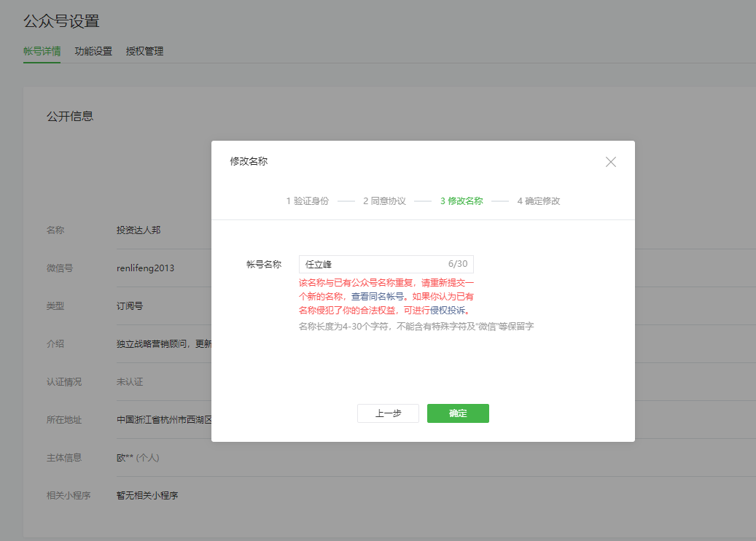Open the 侵权投诉 link

[x=448, y=310]
